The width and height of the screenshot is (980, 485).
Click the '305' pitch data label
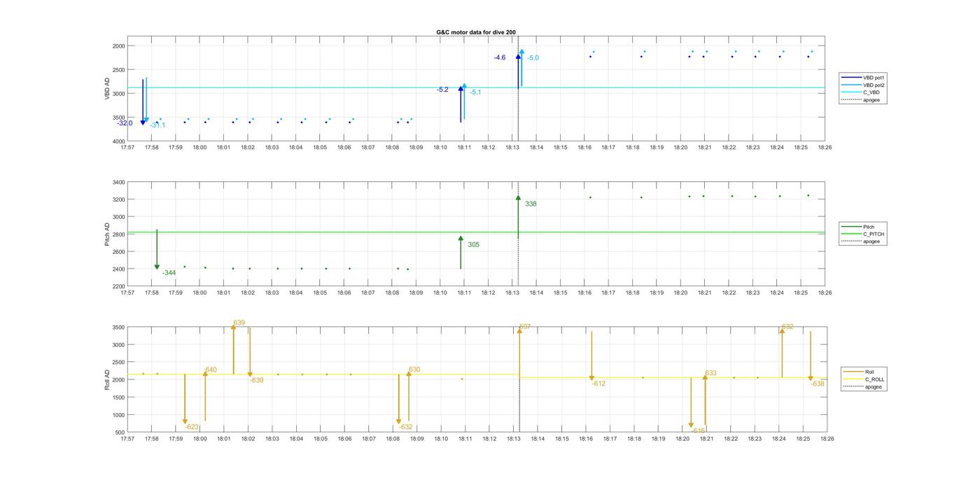474,245
